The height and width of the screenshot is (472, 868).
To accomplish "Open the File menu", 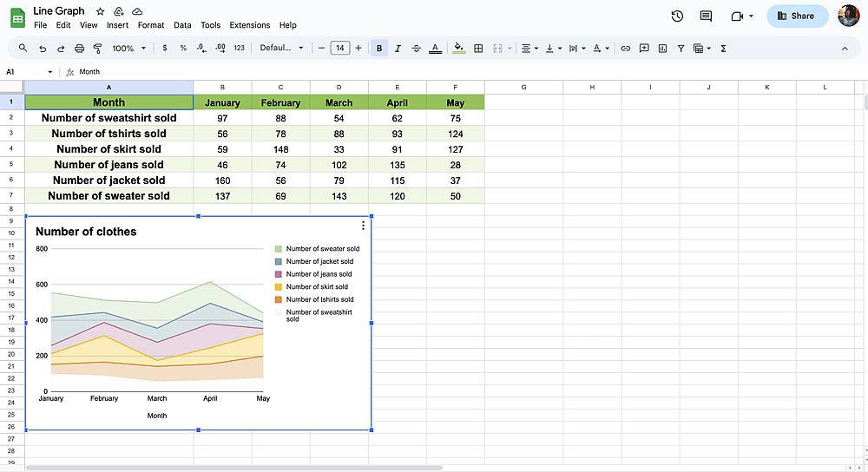I will point(41,25).
